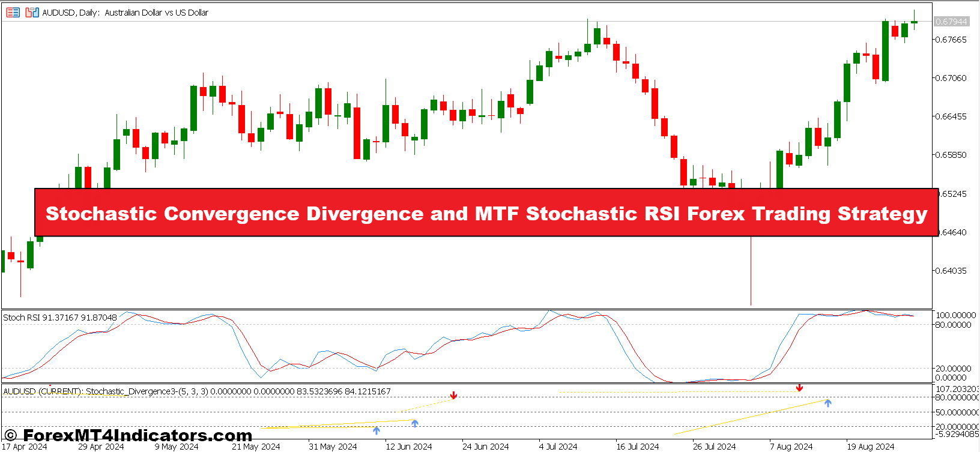980x452 pixels.
Task: Click the 31 May 2024 date marker
Action: (x=332, y=447)
